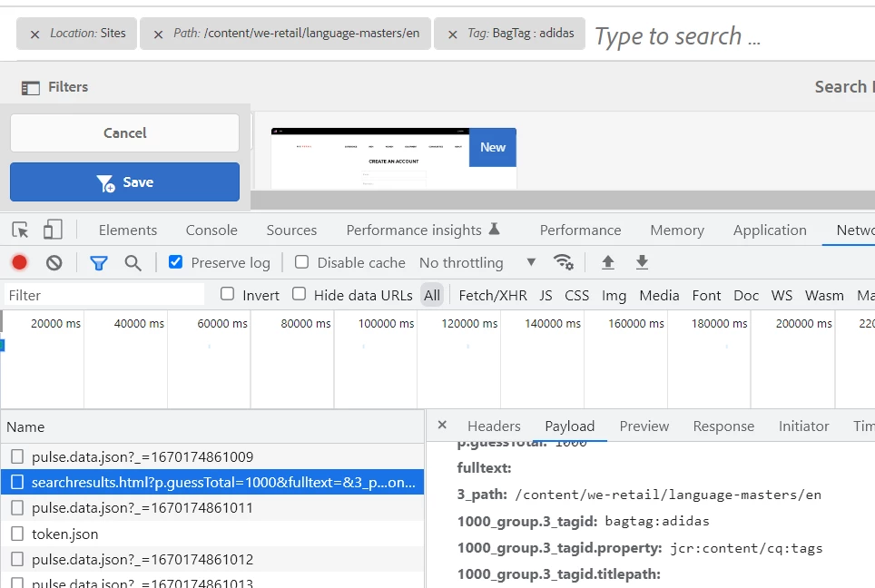Screen dimensions: 875x588
Task: Open network search magnifier icon
Action: click(133, 263)
